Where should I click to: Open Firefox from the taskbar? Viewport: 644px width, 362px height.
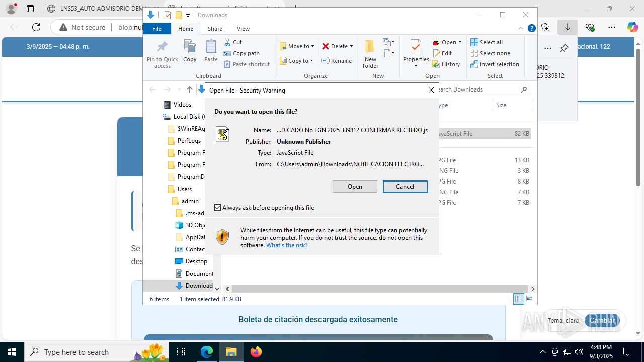click(x=256, y=352)
